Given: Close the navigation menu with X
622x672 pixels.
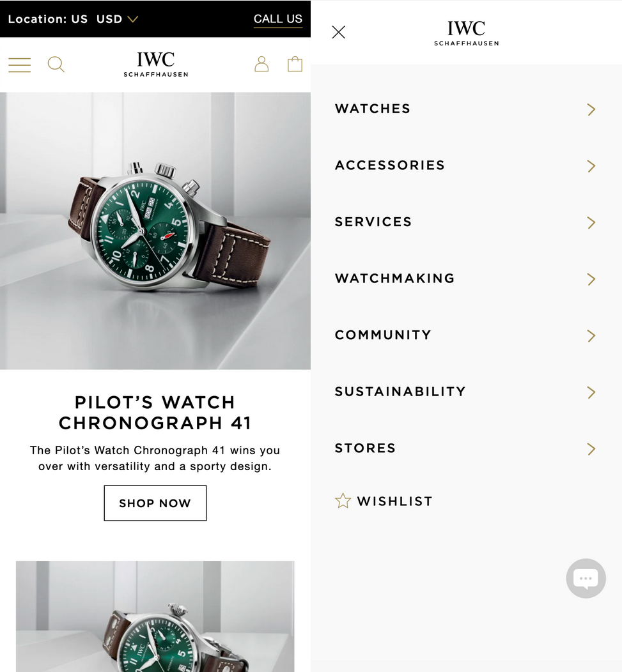Looking at the screenshot, I should click(x=338, y=32).
